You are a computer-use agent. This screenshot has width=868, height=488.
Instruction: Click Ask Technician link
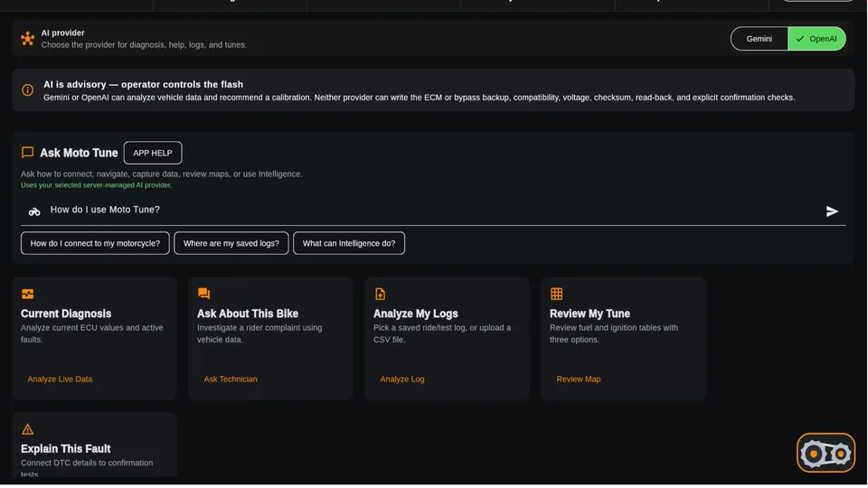coord(231,379)
